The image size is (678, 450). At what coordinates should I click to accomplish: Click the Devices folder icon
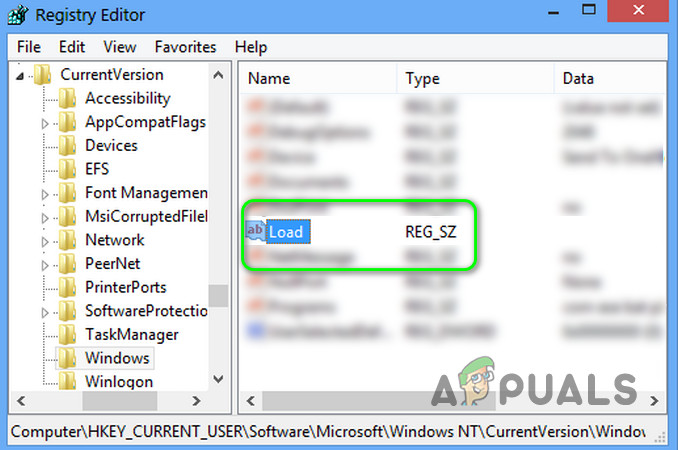pyautogui.click(x=67, y=145)
